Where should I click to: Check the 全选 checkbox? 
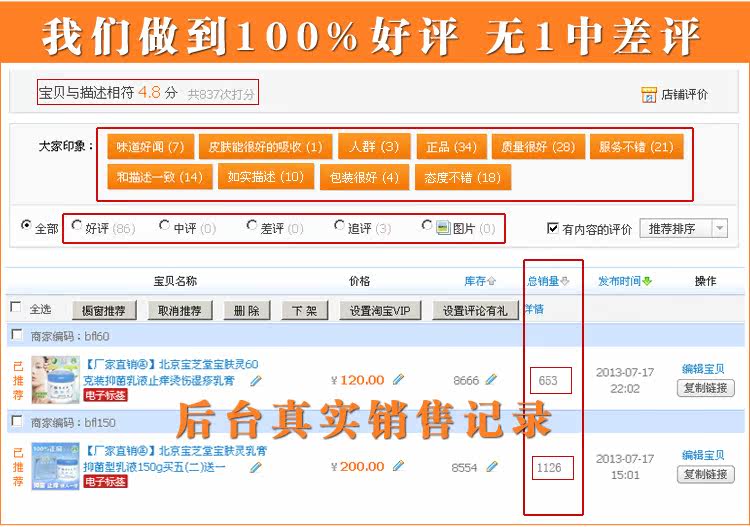[x=16, y=307]
